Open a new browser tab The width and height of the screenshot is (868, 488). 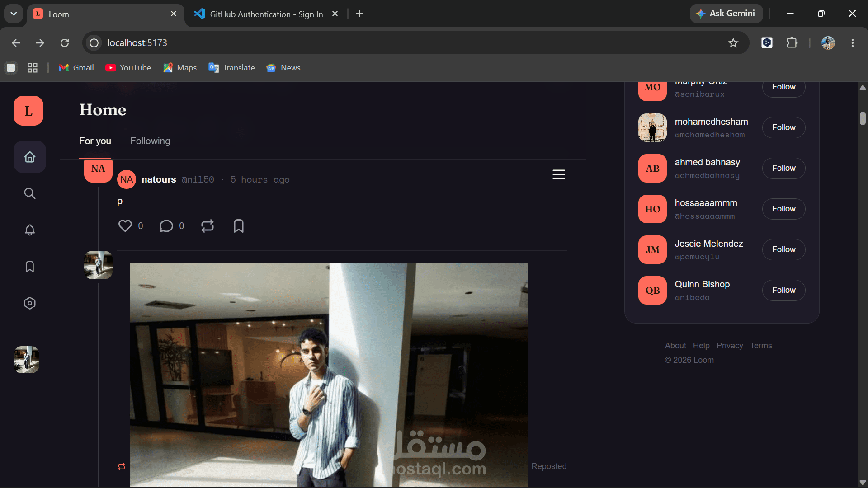pyautogui.click(x=359, y=14)
